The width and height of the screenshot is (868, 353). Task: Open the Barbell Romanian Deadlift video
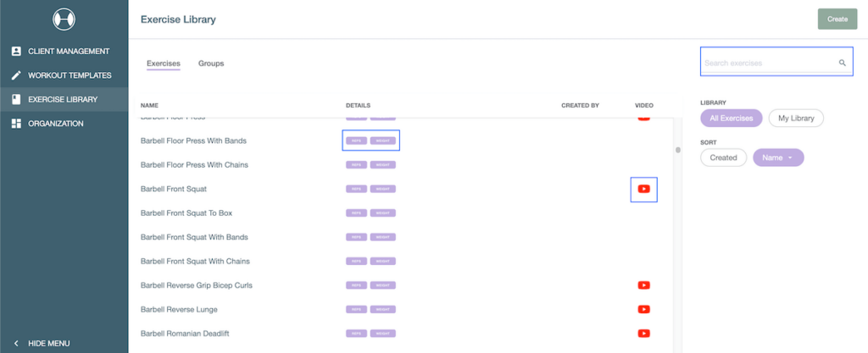(643, 334)
